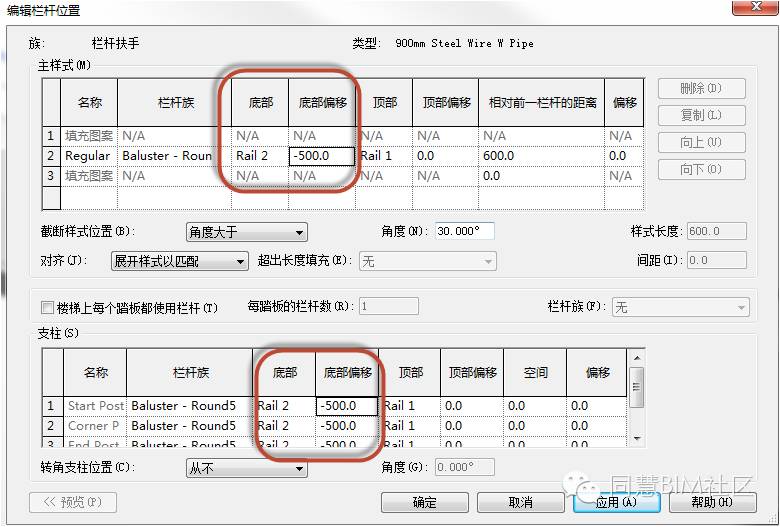Select row 3 header in 主样式 table
780x527 pixels.
click(x=51, y=176)
